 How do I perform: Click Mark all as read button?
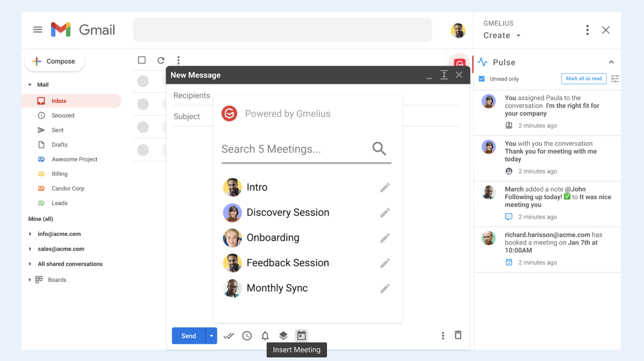coord(584,79)
